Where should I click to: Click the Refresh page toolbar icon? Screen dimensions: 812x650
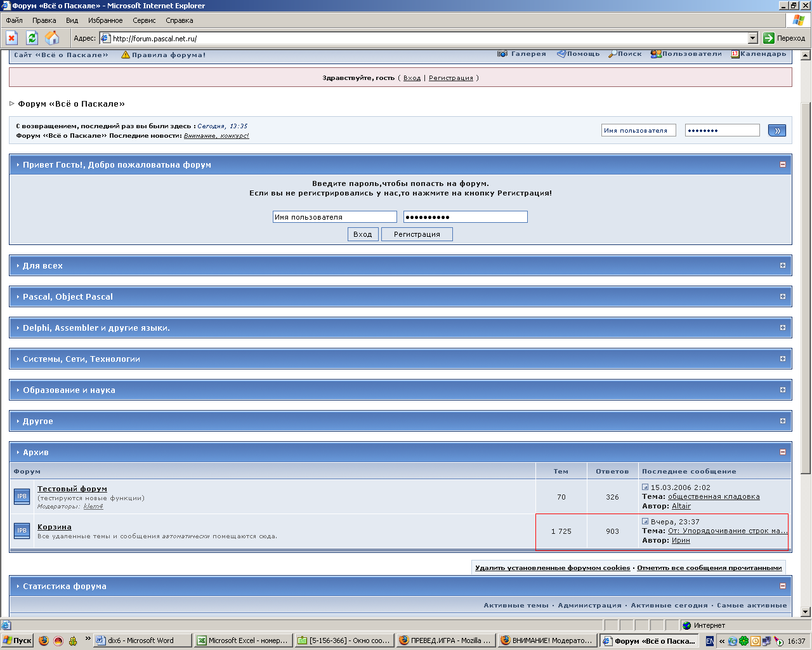(x=32, y=38)
